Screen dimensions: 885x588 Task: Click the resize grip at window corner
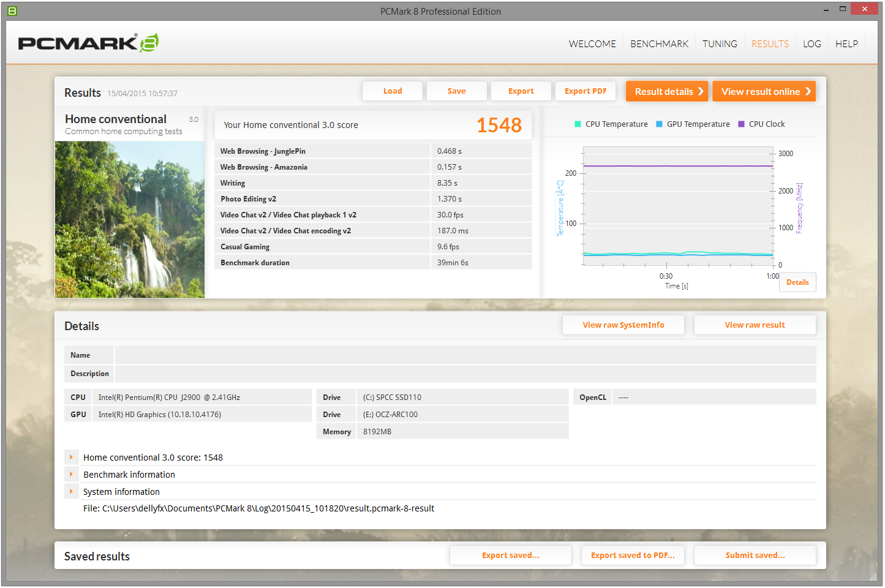coord(873,577)
